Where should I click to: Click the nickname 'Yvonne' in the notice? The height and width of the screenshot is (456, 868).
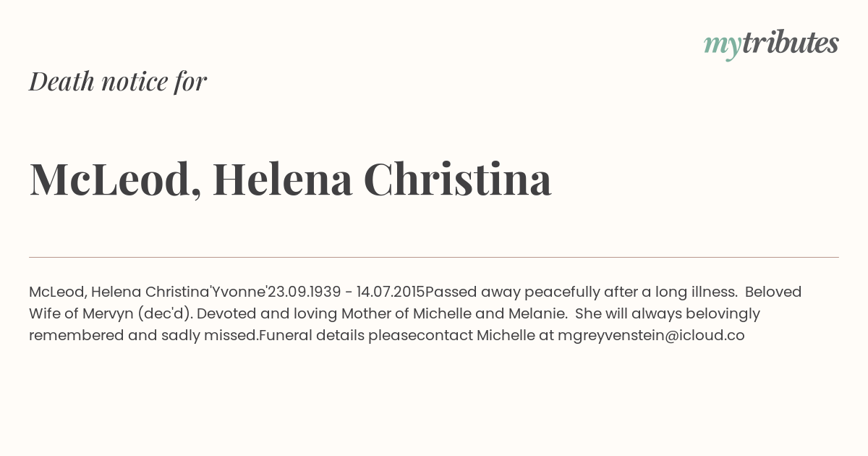pyautogui.click(x=238, y=292)
